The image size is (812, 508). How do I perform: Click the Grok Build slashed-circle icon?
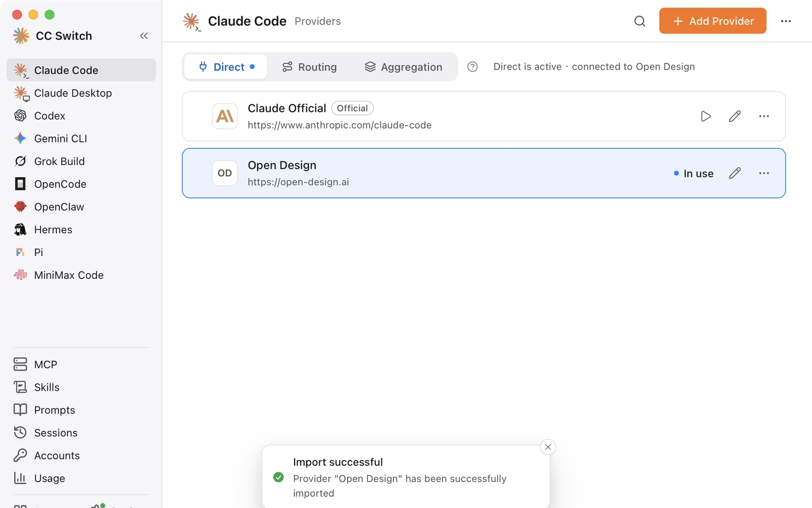click(x=20, y=161)
